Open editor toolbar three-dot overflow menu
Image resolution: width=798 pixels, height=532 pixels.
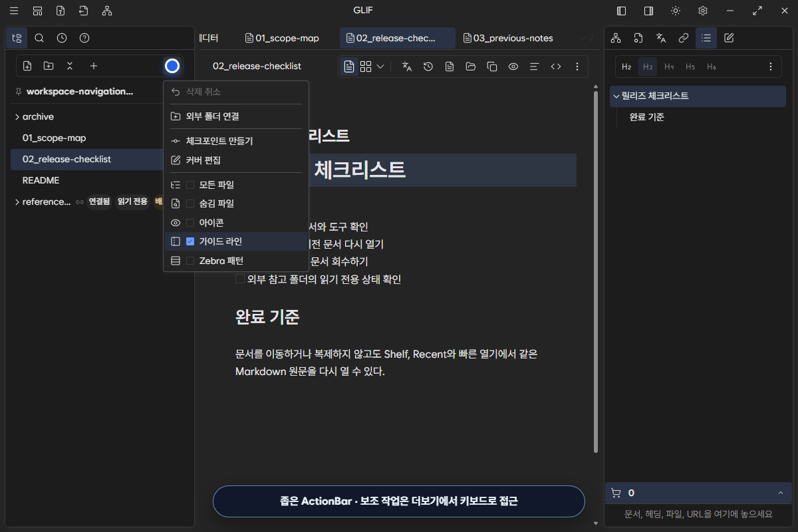click(577, 66)
